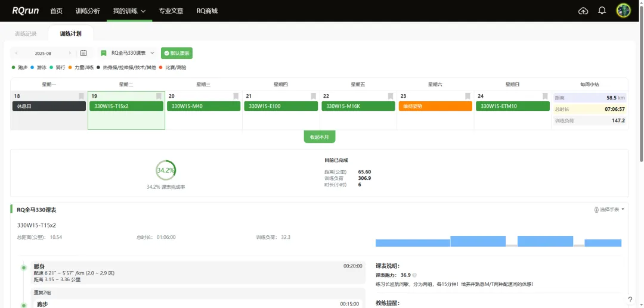Click the 收起本月 collapse button
644x308 pixels.
tap(319, 137)
